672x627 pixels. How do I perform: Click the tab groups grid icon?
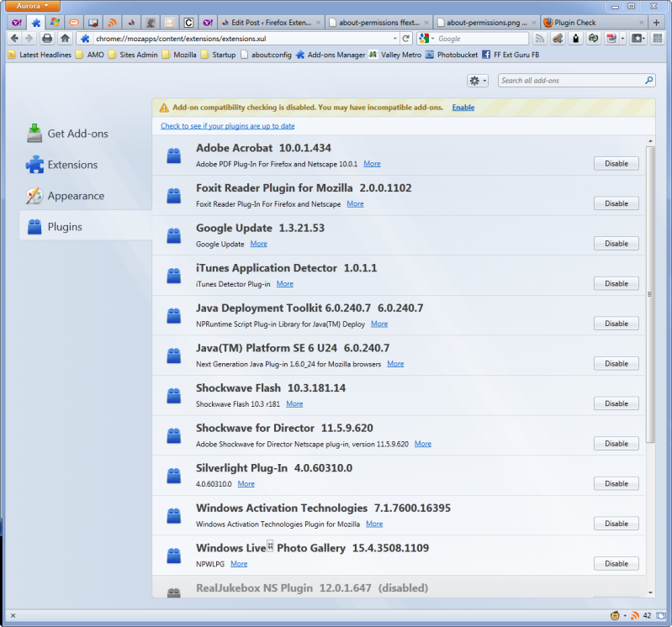657,39
